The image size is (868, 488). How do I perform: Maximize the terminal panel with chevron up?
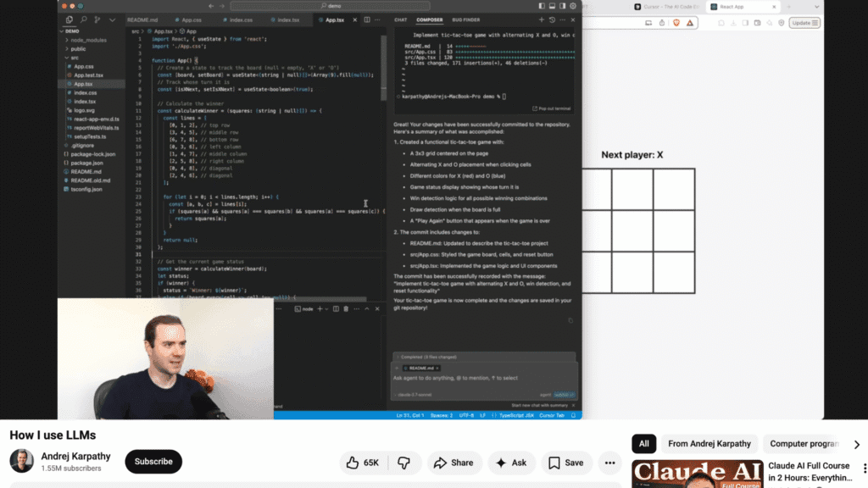(x=367, y=308)
